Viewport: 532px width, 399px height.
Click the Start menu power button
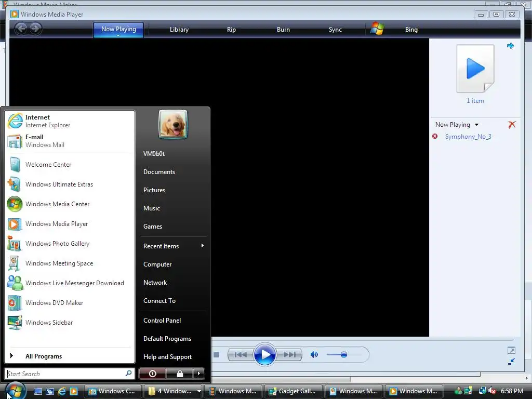[x=152, y=374]
